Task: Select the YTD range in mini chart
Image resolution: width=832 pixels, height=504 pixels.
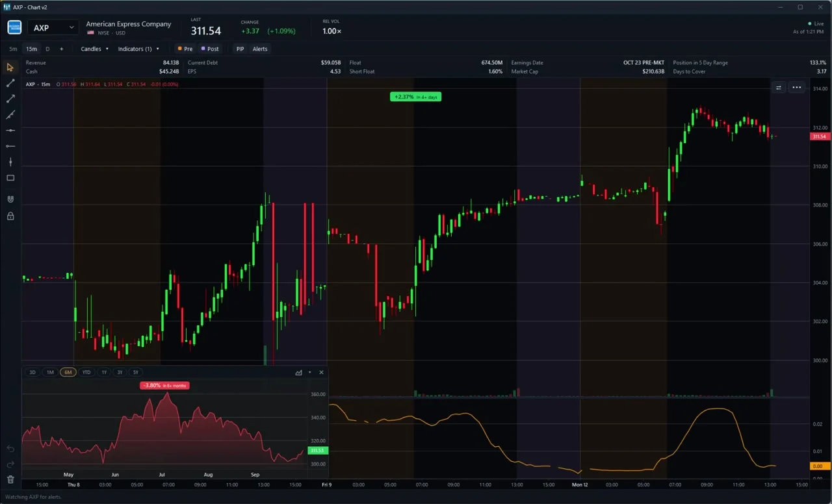Action: [x=86, y=372]
